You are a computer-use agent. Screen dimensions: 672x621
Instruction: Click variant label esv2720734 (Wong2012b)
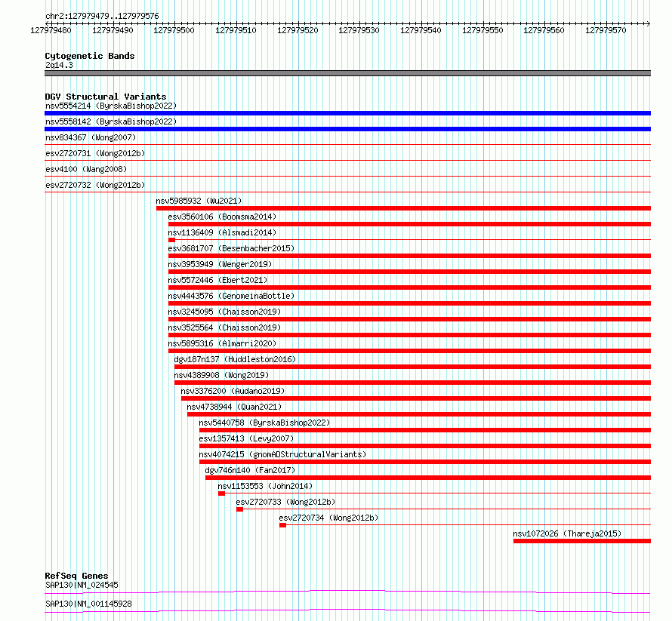tap(328, 518)
